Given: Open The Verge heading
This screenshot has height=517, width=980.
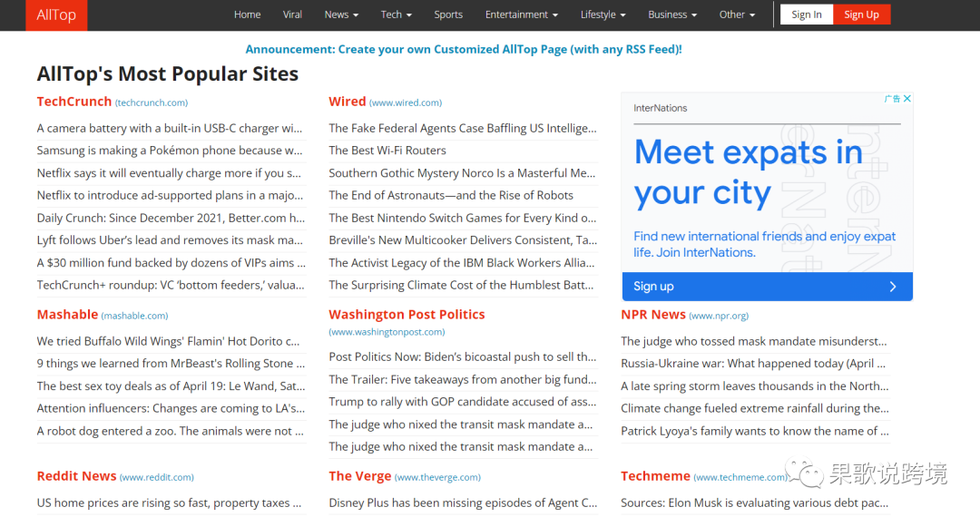Looking at the screenshot, I should pyautogui.click(x=360, y=476).
